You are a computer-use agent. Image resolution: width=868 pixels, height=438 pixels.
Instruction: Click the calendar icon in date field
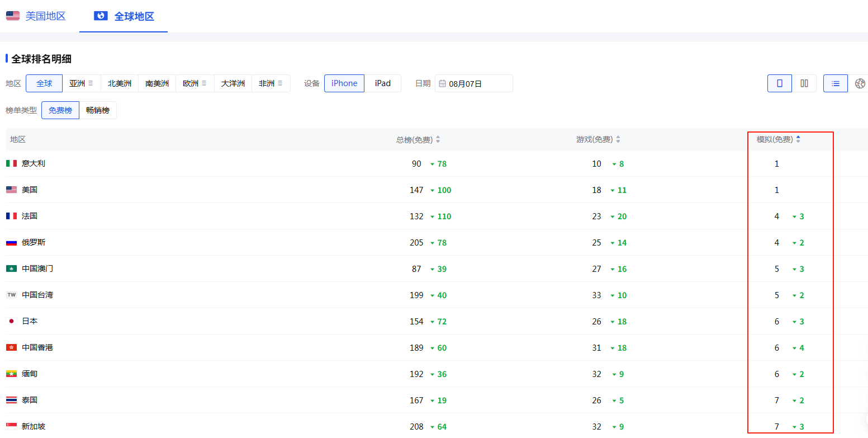coord(442,84)
